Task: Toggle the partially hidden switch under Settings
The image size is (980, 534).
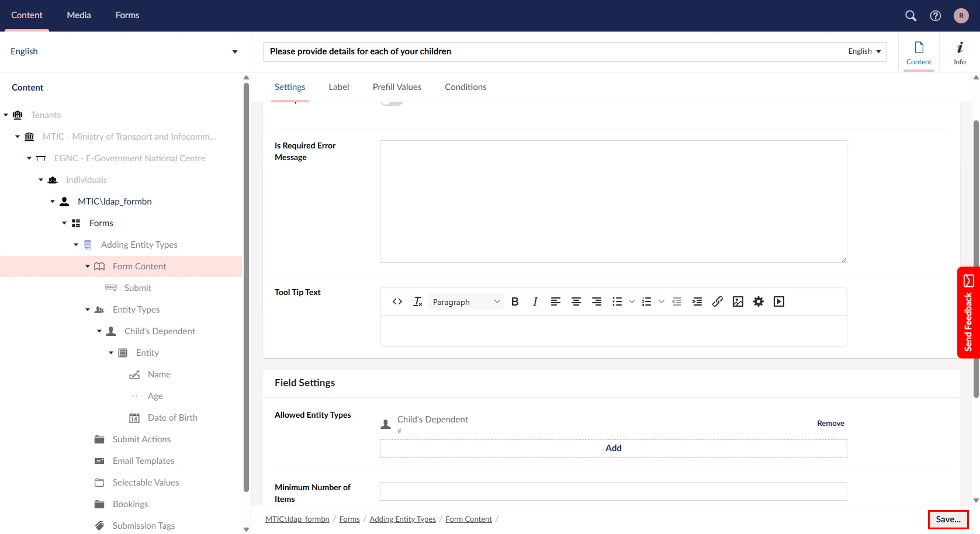Action: 392,103
